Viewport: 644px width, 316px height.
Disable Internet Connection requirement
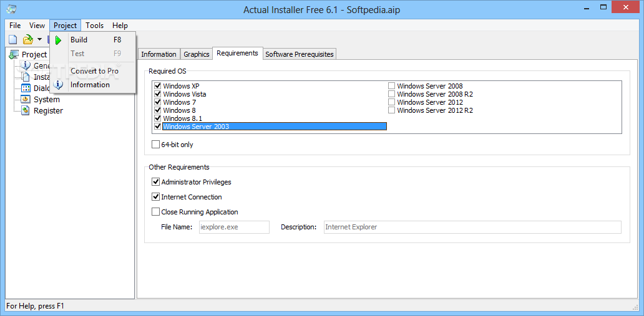pos(155,197)
